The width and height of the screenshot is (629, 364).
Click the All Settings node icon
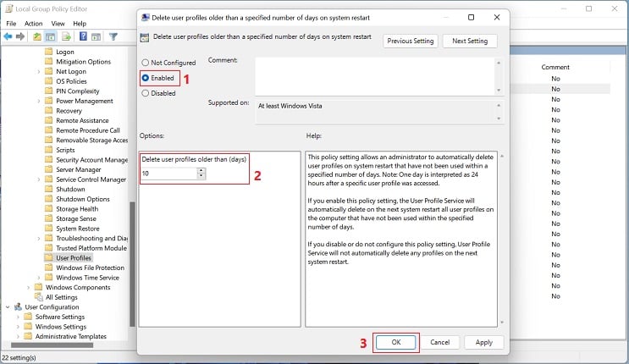click(x=39, y=297)
